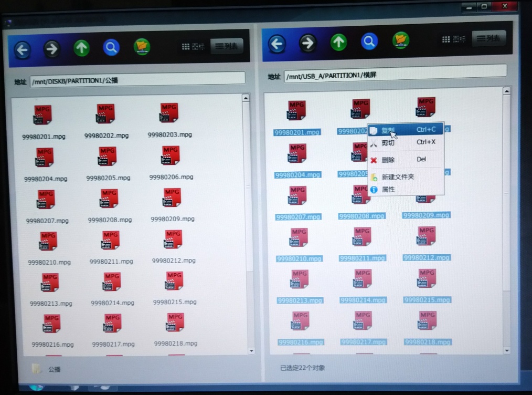Click highlighted 99980218.mpg name in right pane

[428, 341]
